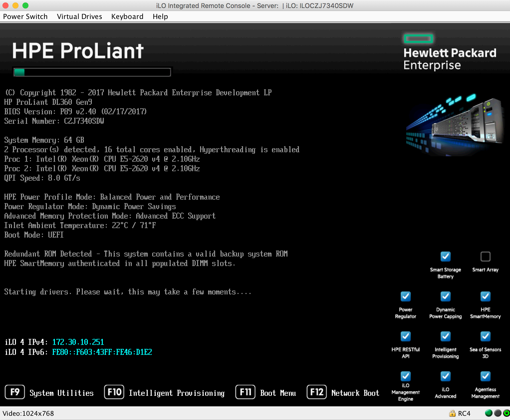The image size is (510, 420).
Task: Click the Serial Number CZJ7340SDW line
Action: [x=54, y=121]
